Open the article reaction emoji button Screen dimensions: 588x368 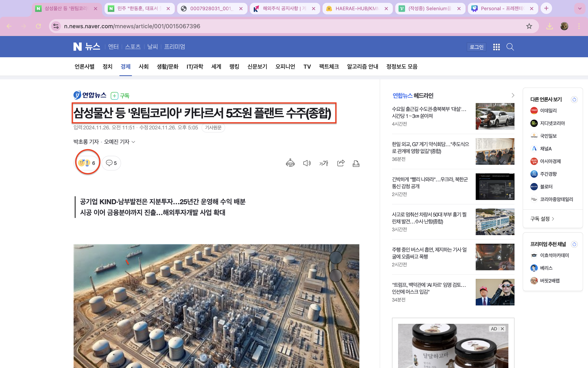click(x=87, y=163)
